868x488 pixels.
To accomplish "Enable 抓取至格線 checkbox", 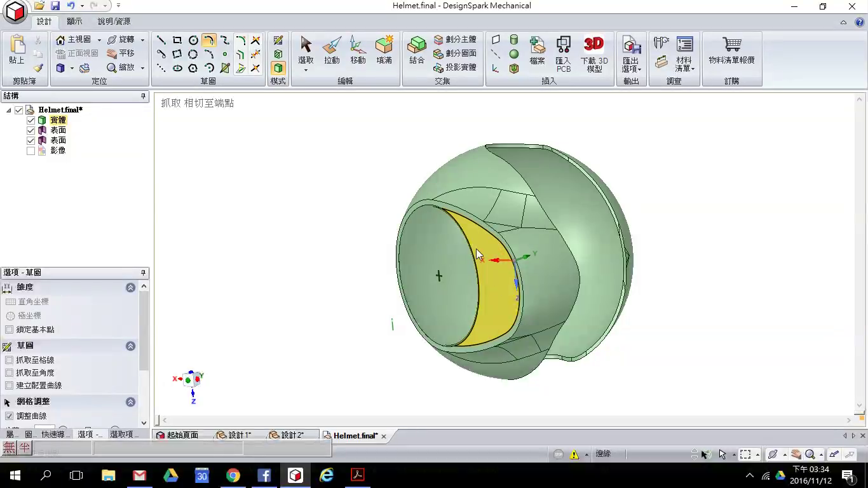I will (x=9, y=360).
